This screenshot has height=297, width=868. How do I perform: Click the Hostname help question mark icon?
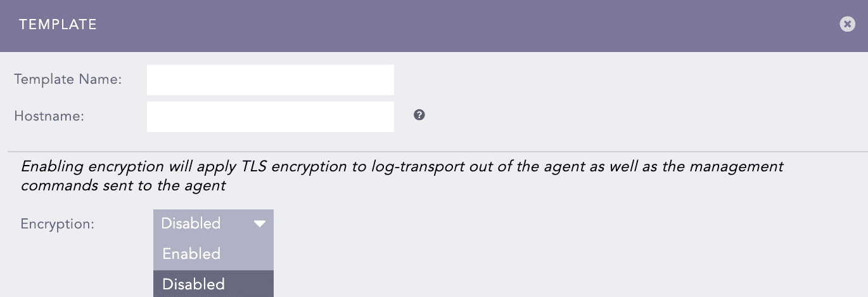pyautogui.click(x=419, y=115)
